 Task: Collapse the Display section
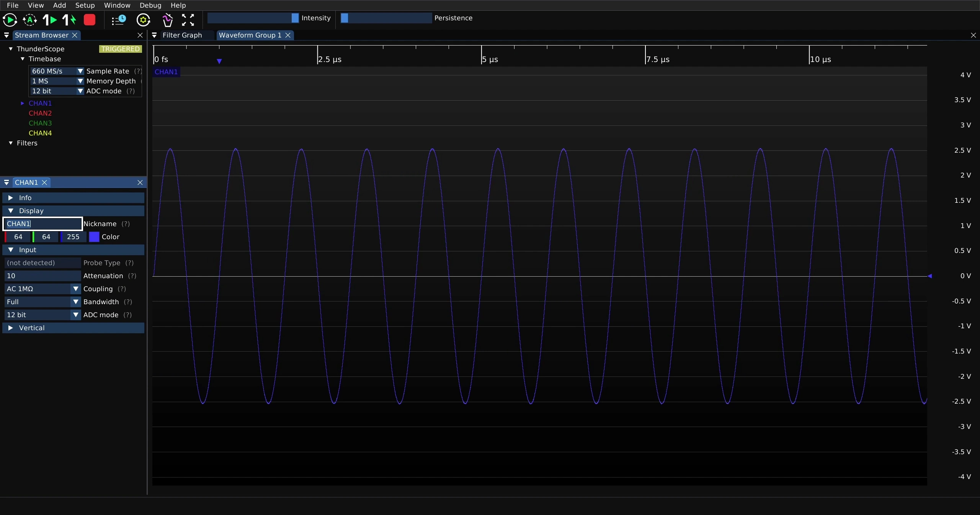click(x=73, y=211)
